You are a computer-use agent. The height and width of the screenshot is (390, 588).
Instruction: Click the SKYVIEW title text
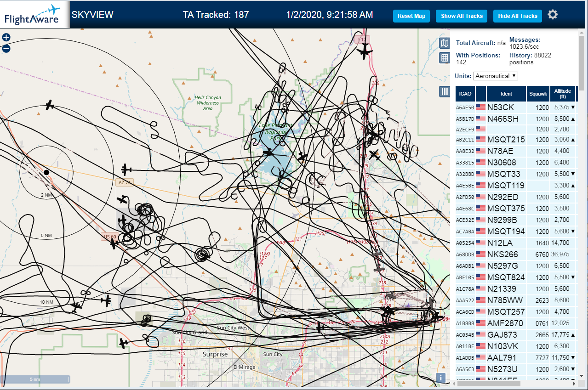tap(92, 15)
